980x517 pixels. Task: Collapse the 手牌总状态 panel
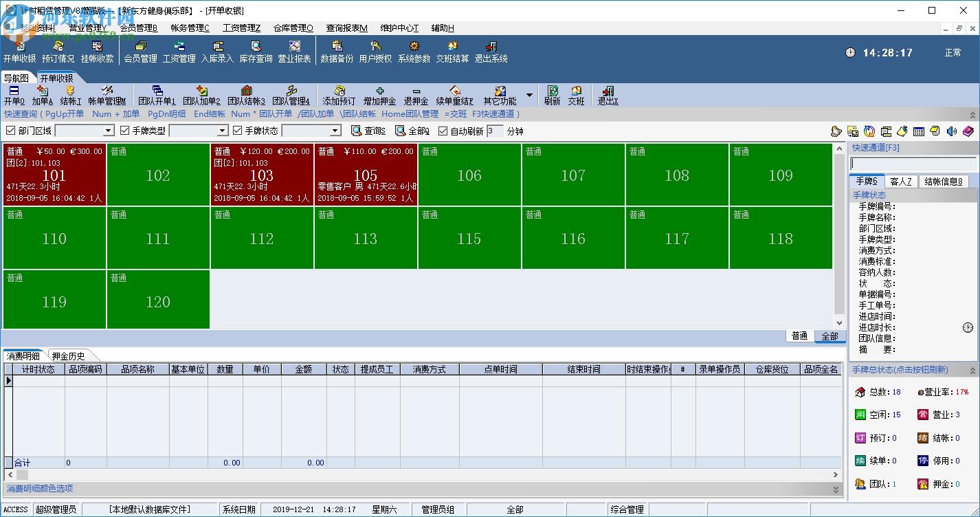tap(972, 371)
